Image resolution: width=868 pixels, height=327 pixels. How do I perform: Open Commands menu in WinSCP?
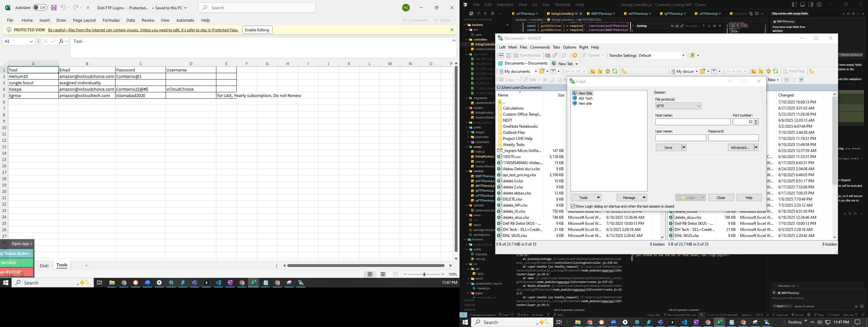(540, 47)
